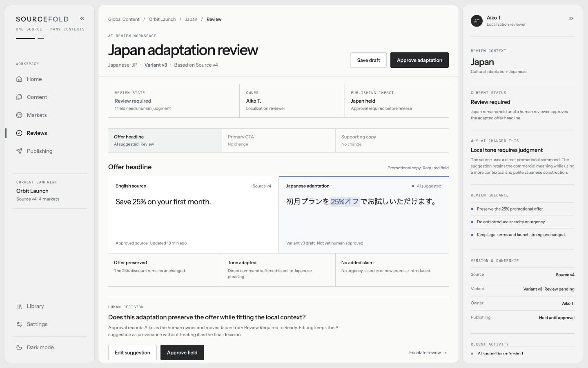The image size is (588, 368).
Task: Click the highlighted 25%オフ text
Action: point(345,202)
